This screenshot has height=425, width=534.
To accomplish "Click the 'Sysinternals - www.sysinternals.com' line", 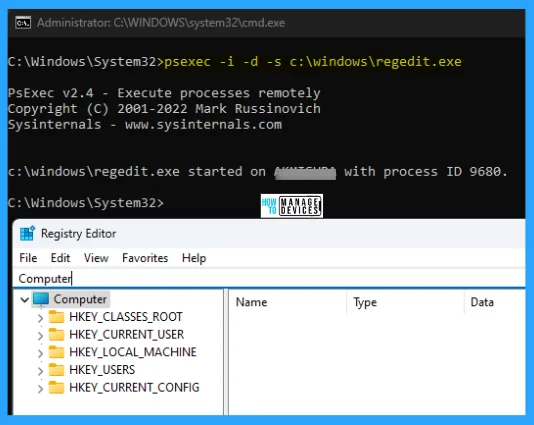I will [x=145, y=124].
